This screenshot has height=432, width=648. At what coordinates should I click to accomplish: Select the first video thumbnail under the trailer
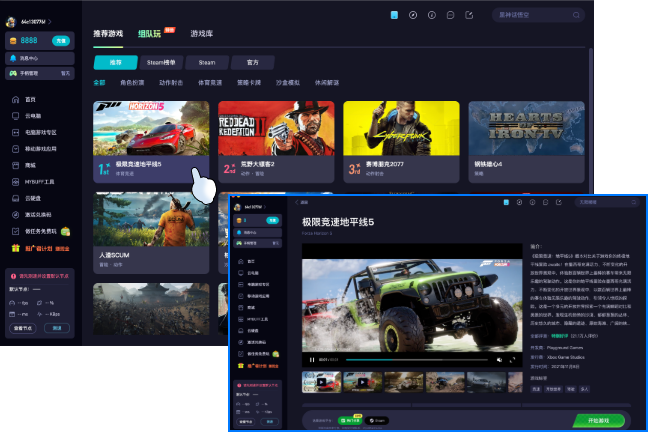pyautogui.click(x=322, y=382)
